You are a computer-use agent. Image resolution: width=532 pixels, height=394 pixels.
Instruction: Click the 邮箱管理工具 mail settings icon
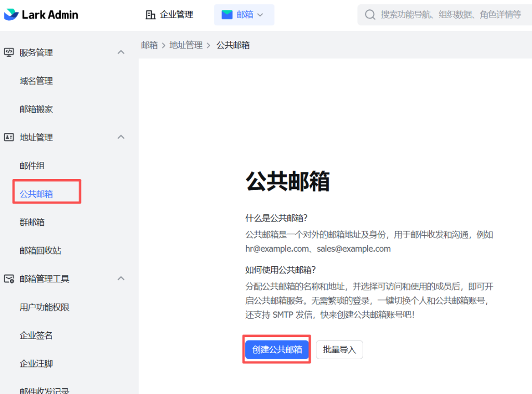[9, 279]
